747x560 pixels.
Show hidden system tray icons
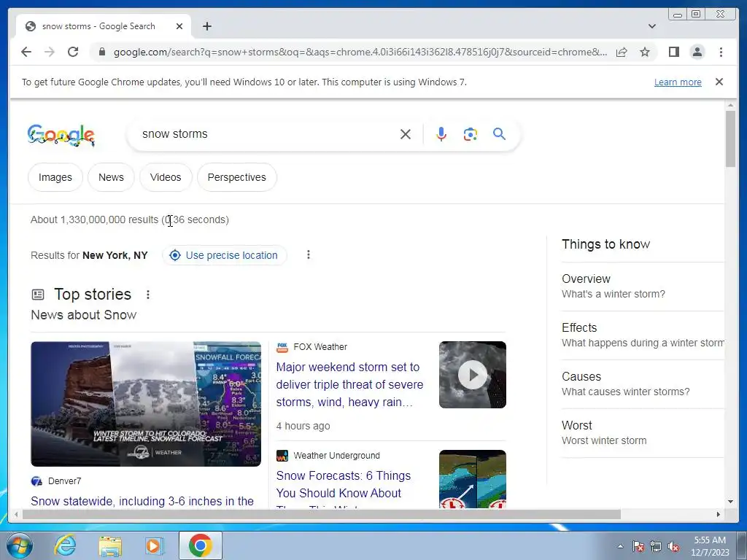tap(620, 547)
